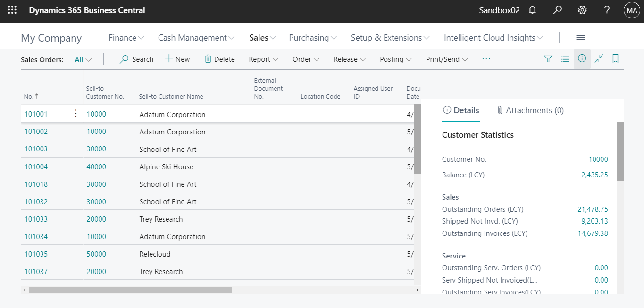Open the Settings gear

[x=582, y=10]
